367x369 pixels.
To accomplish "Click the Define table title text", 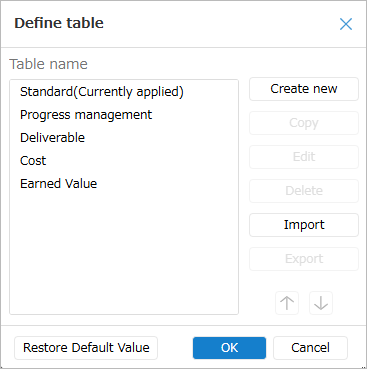I will (59, 23).
